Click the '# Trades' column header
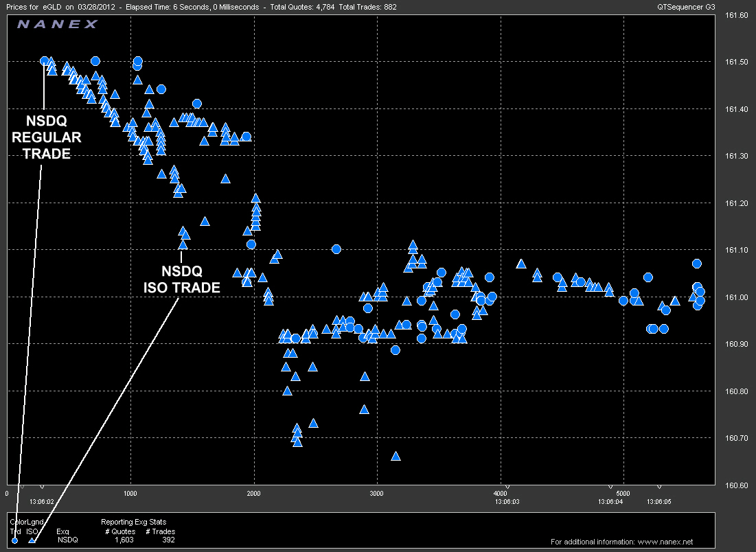Image resolution: width=756 pixels, height=552 pixels. [x=161, y=531]
